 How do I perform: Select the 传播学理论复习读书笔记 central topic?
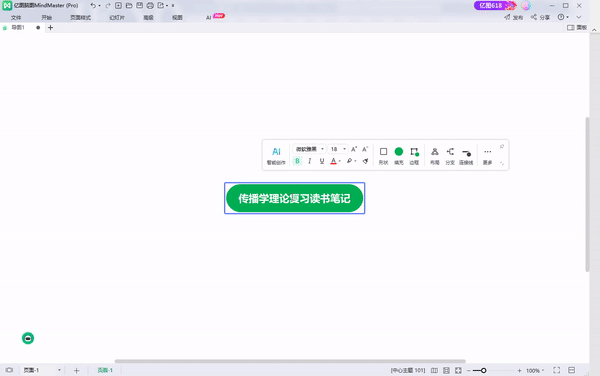pos(295,198)
